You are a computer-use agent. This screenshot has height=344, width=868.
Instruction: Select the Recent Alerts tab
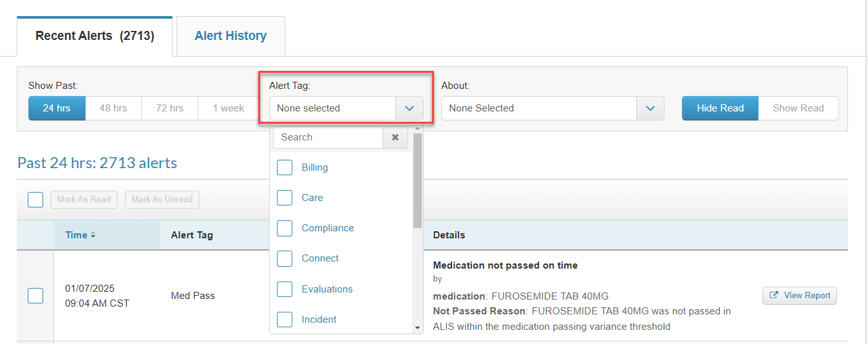point(95,36)
